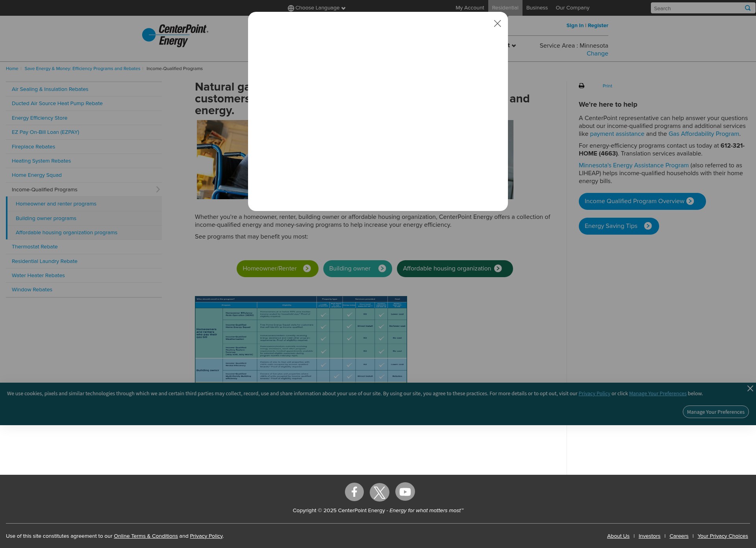Click the green Homeowner/Renter button
This screenshot has width=756, height=548.
[x=277, y=268]
